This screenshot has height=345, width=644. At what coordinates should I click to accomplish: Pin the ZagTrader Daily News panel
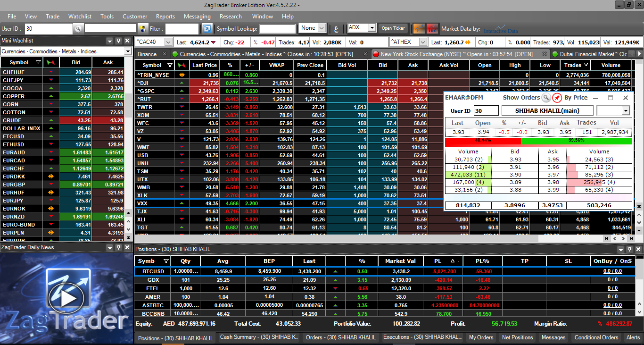[118, 247]
